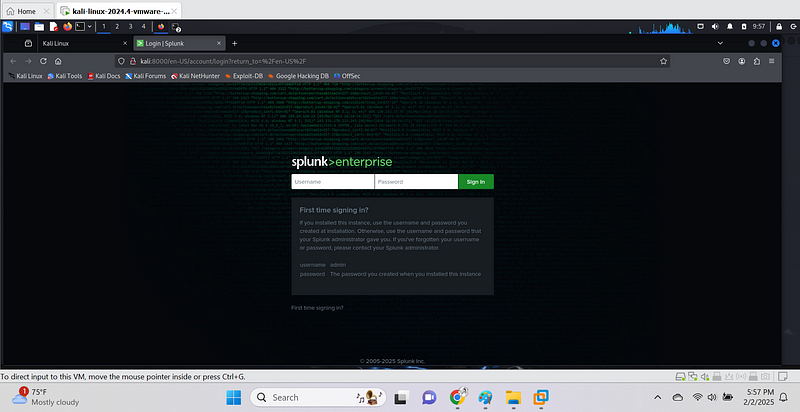The height and width of the screenshot is (412, 800).
Task: Open the Kali Forums bookmark
Action: (x=146, y=76)
